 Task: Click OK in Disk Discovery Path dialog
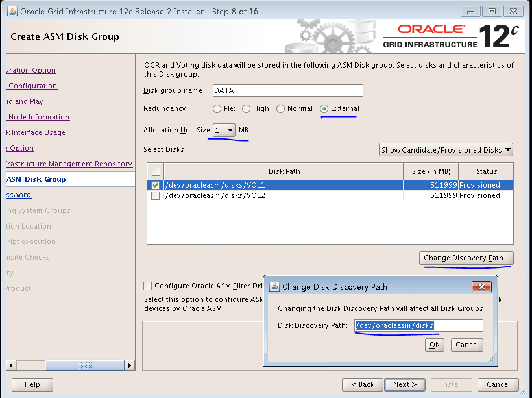point(435,345)
